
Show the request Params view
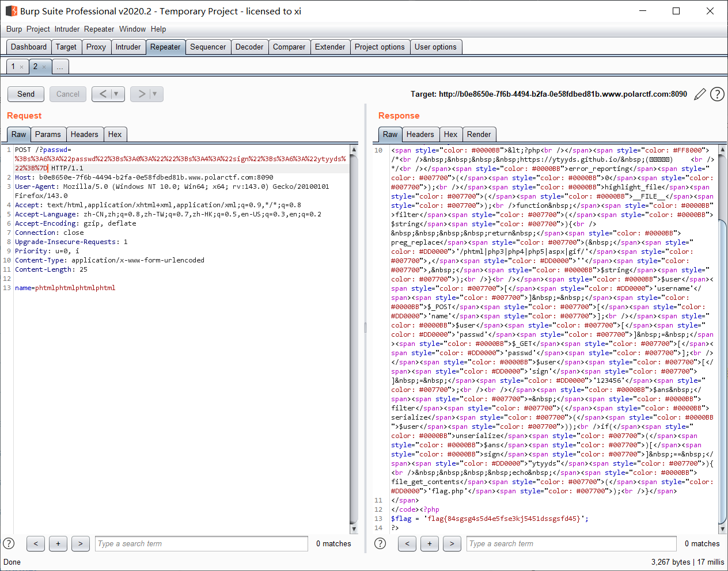(48, 135)
